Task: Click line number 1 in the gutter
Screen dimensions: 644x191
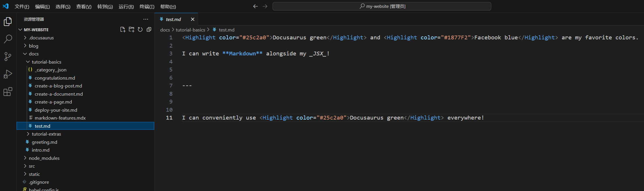Action: click(171, 38)
